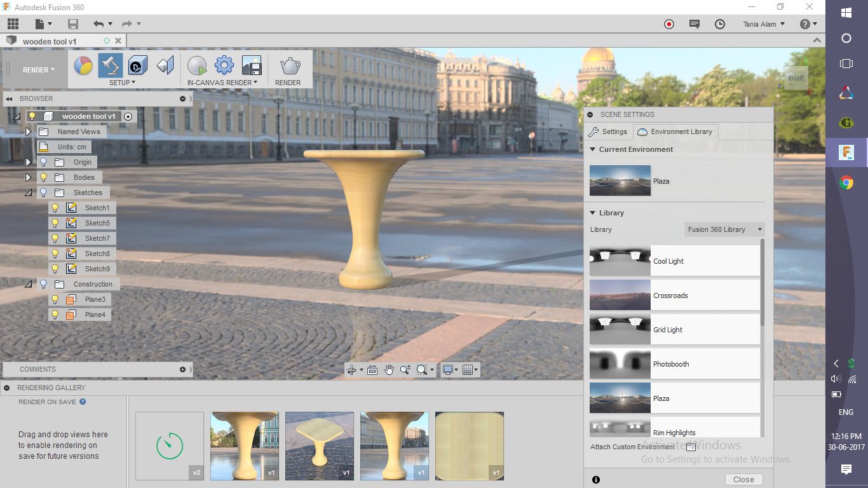The width and height of the screenshot is (868, 488).
Task: Open the SETUP dropdown menu
Action: pyautogui.click(x=123, y=83)
